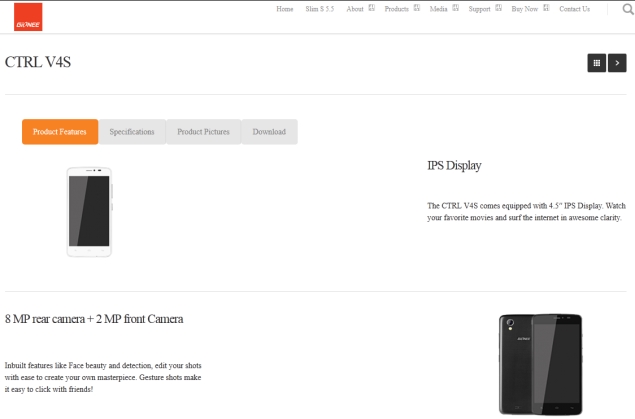This screenshot has width=635, height=419.
Task: Click the 8 MP rear camera heading
Action: click(x=94, y=319)
